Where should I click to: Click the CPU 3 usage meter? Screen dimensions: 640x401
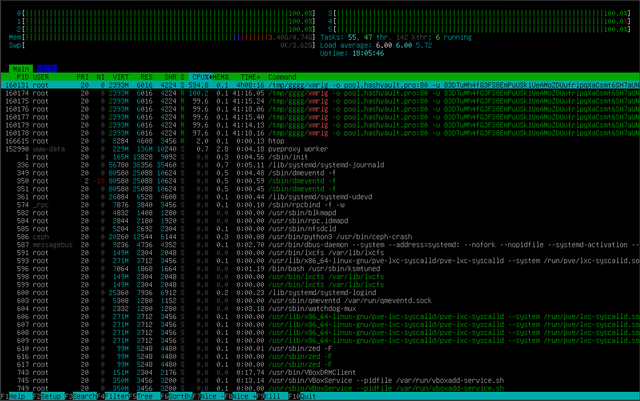479,13
